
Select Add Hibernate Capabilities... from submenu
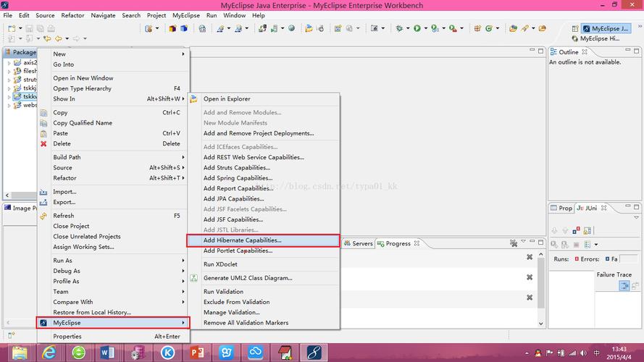[263, 240]
